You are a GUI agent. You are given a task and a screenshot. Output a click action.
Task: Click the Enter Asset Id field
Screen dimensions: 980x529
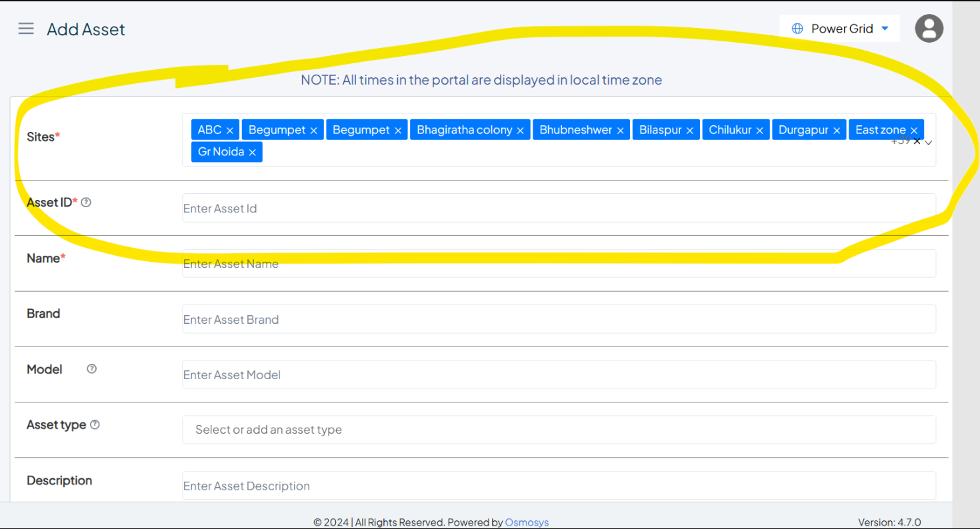point(559,209)
